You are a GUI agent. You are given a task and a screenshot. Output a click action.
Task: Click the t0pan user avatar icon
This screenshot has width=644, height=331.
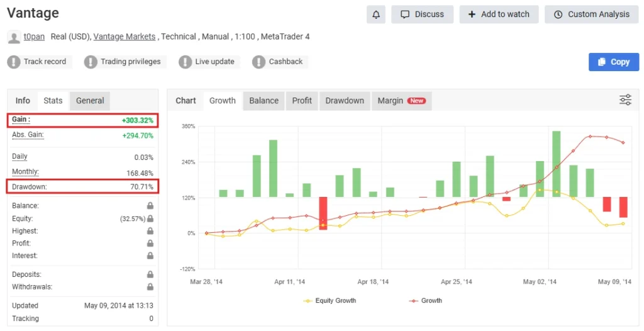tap(14, 37)
